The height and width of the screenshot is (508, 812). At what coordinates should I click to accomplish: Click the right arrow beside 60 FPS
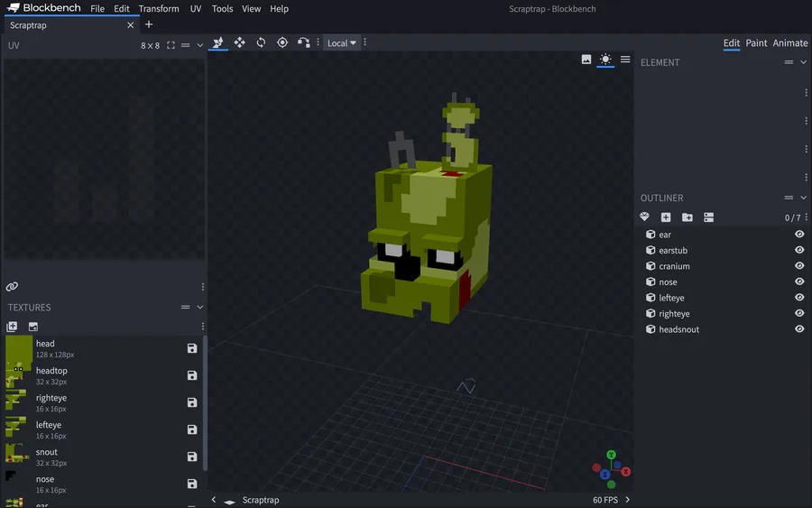click(628, 500)
